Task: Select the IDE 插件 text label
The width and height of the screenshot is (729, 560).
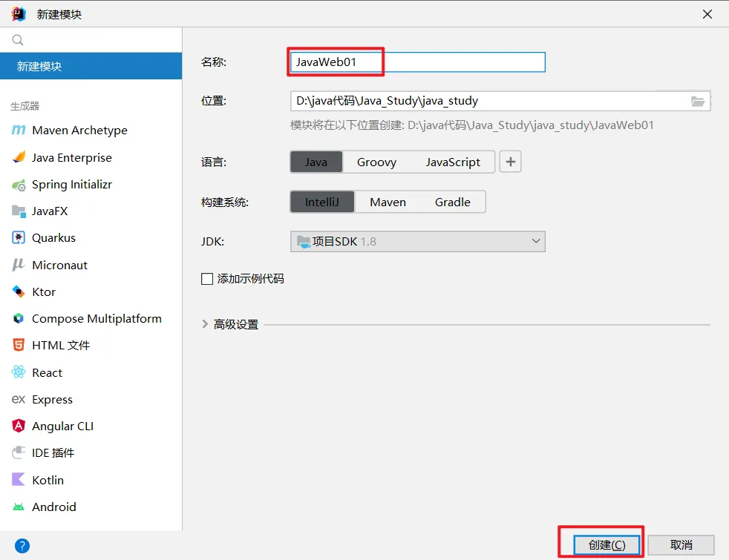Action: [x=53, y=452]
